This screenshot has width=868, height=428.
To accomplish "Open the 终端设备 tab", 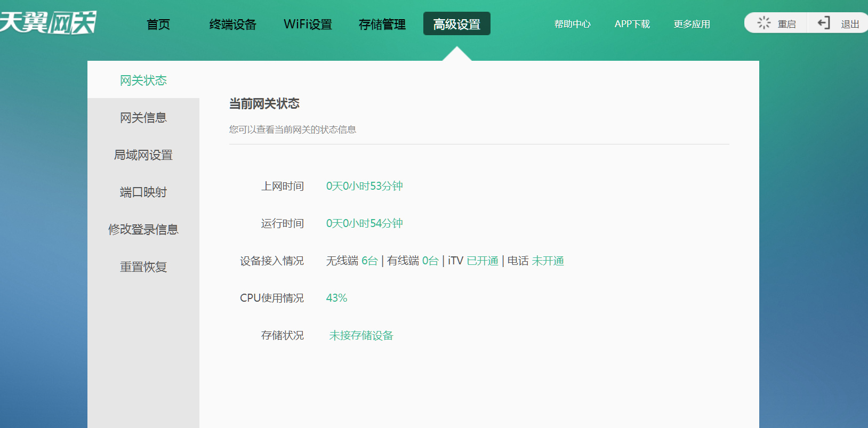I will [232, 25].
